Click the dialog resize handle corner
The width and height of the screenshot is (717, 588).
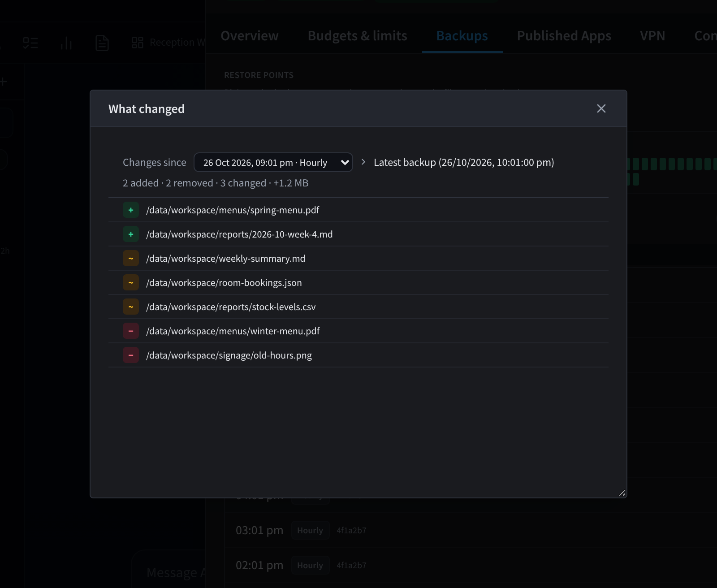[x=622, y=493]
